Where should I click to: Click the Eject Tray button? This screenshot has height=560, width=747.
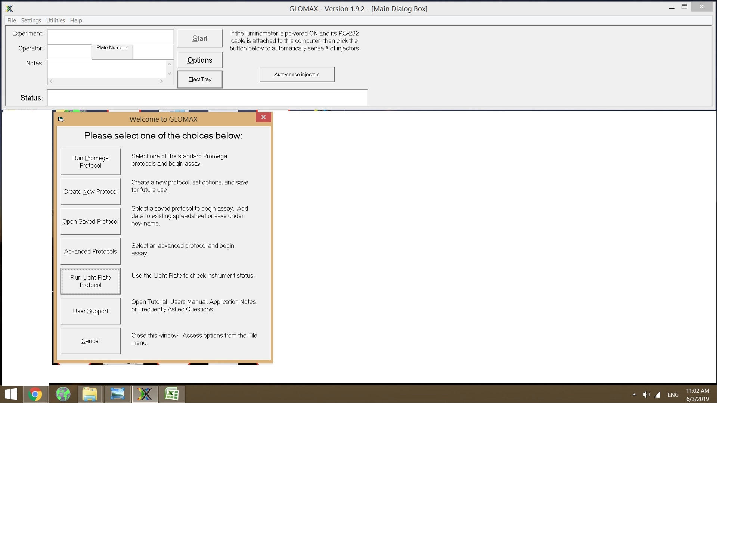pos(200,79)
